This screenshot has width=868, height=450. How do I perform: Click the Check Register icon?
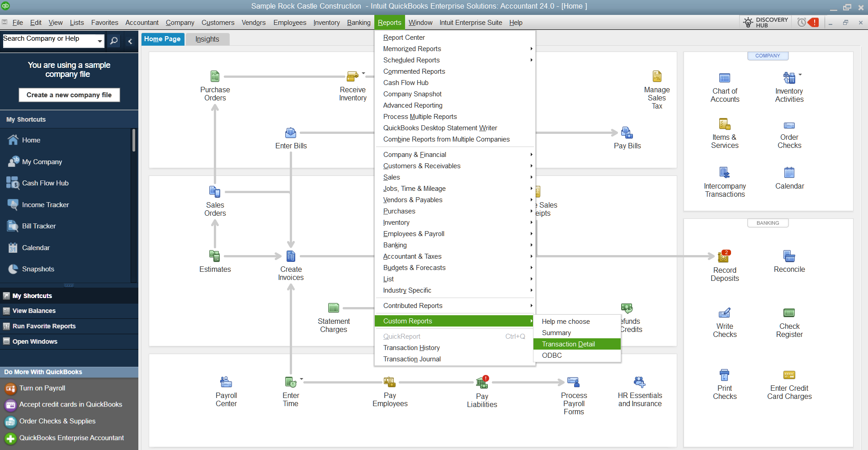[789, 313]
